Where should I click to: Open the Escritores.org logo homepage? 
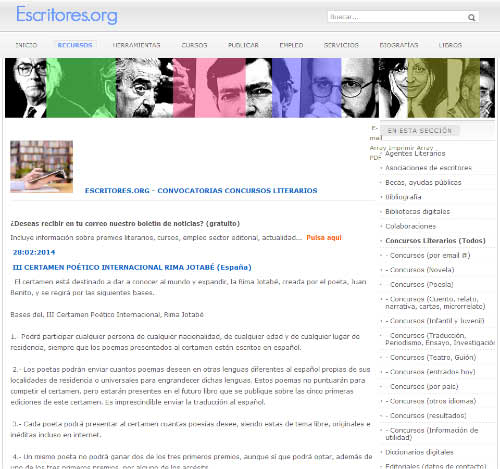pos(67,15)
